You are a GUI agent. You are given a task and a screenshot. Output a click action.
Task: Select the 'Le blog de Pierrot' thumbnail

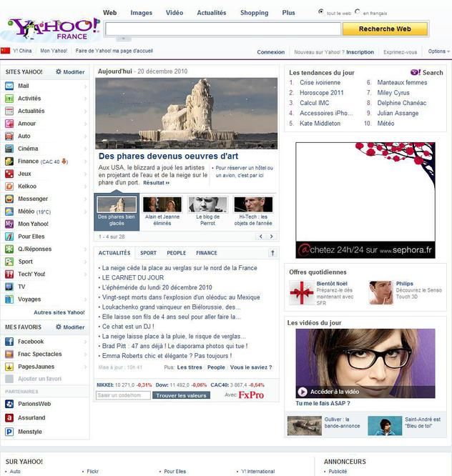click(208, 204)
